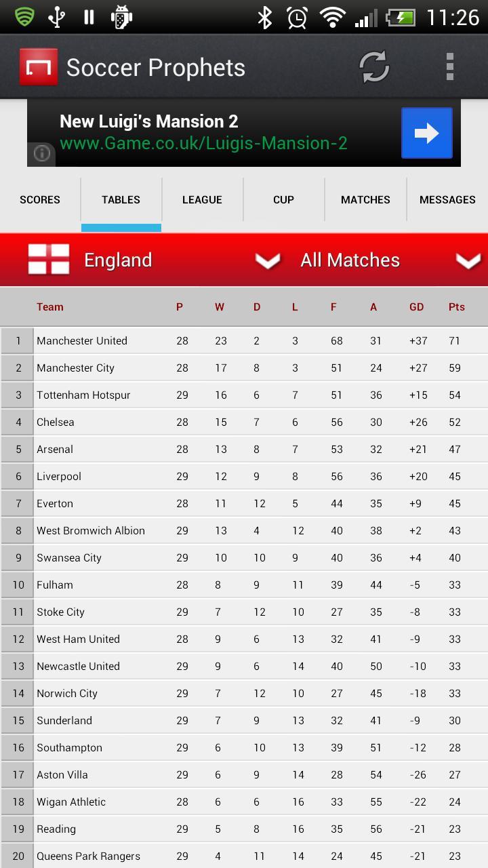Open the Cup tab
Screen dimensions: 488x868
point(283,200)
